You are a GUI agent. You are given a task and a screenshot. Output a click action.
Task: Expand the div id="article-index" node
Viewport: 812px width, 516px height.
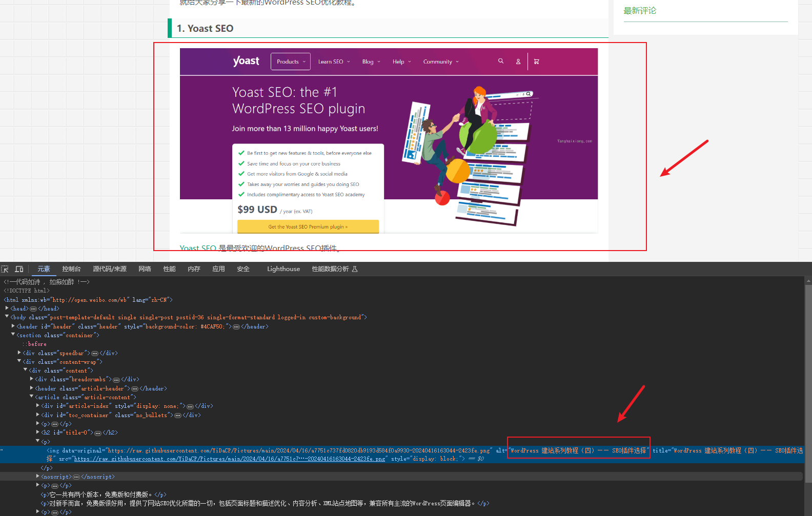(38, 405)
